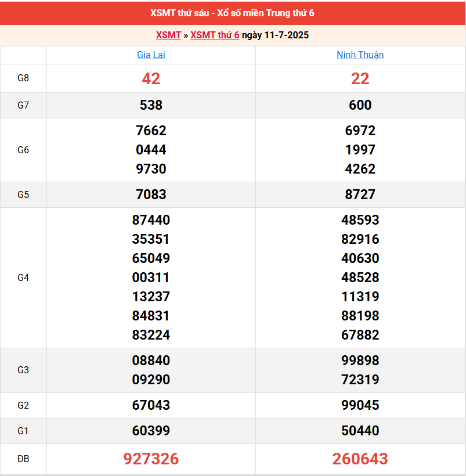This screenshot has width=466, height=476.
Task: Click the Ninh Thuận G1 number 50440
Action: pyautogui.click(x=360, y=431)
